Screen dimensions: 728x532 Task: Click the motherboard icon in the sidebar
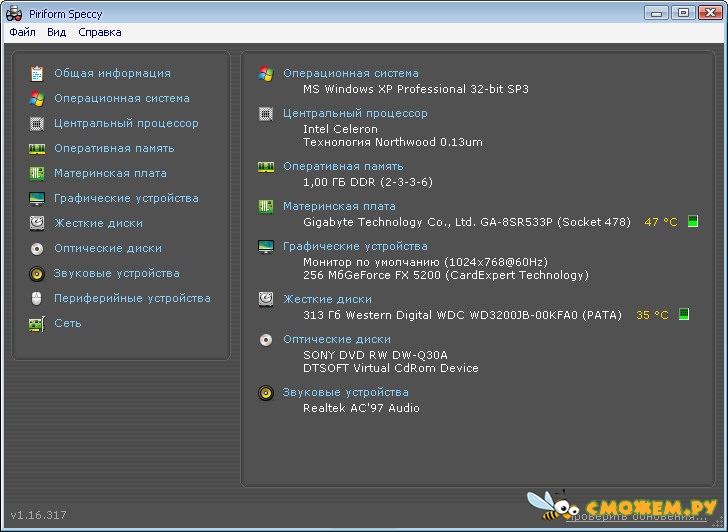37,174
